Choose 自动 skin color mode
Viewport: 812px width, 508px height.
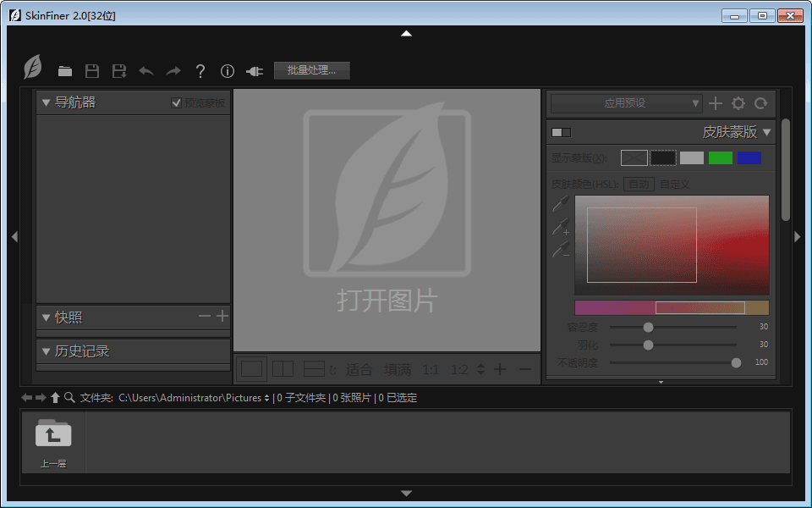point(639,184)
